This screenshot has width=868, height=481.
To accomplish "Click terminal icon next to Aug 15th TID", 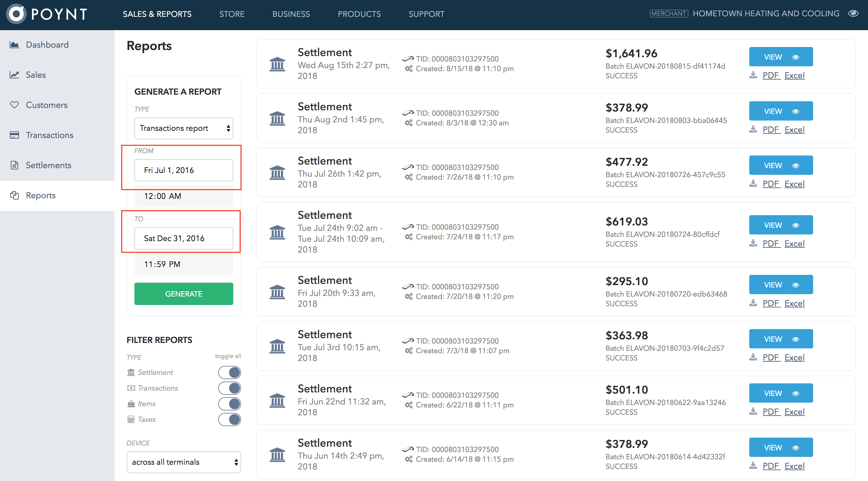I will [408, 58].
